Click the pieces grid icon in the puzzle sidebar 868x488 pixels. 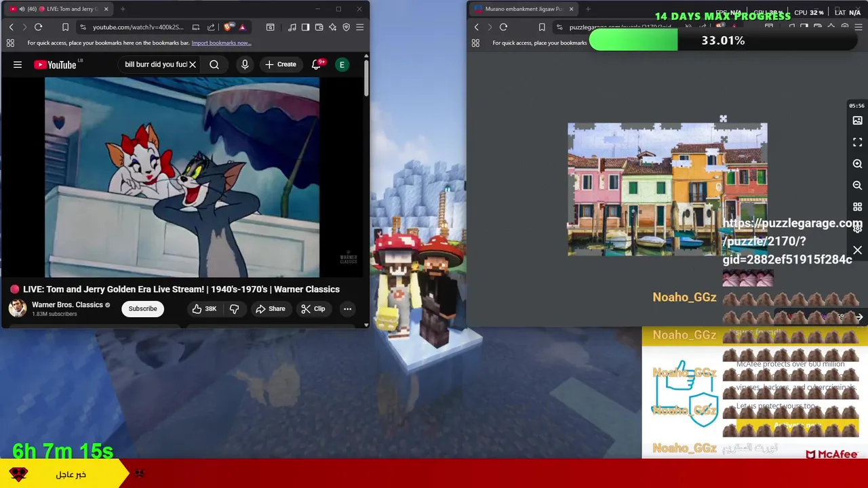point(857,207)
